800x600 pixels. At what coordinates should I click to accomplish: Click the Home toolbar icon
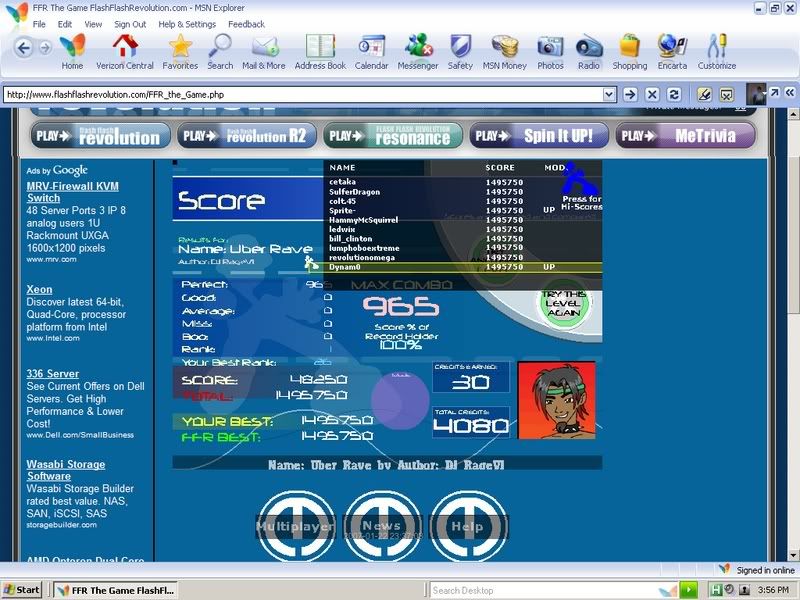pyautogui.click(x=72, y=50)
